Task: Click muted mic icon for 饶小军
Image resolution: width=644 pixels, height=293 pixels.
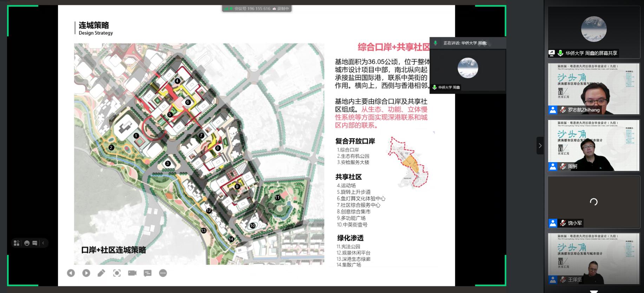Action: [563, 223]
